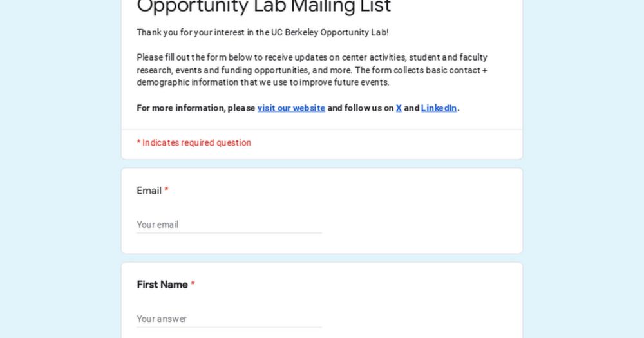The height and width of the screenshot is (338, 644).
Task: Click the 'Indicates required question' notice
Action: (194, 142)
